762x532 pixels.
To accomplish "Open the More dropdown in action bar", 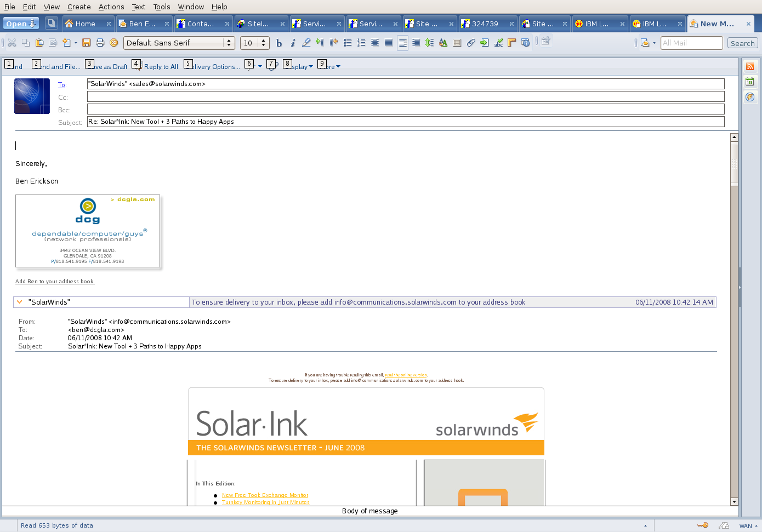I will 331,66.
